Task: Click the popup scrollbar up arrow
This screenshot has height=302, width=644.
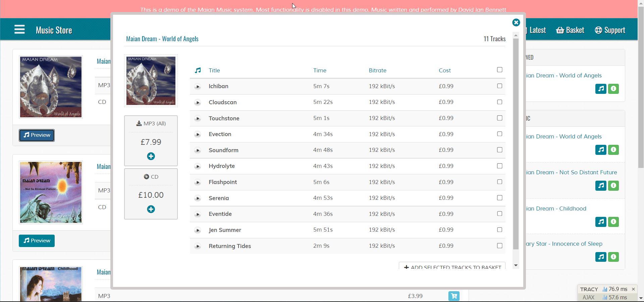Action: point(516,35)
